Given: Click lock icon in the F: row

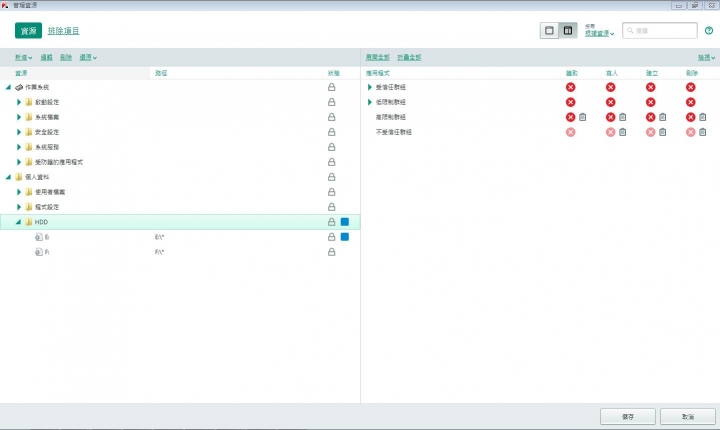Looking at the screenshot, I should tap(331, 252).
